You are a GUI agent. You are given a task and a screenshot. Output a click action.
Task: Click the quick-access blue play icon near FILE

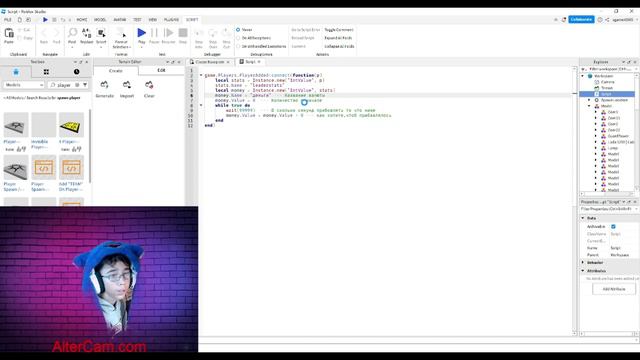tap(45, 20)
